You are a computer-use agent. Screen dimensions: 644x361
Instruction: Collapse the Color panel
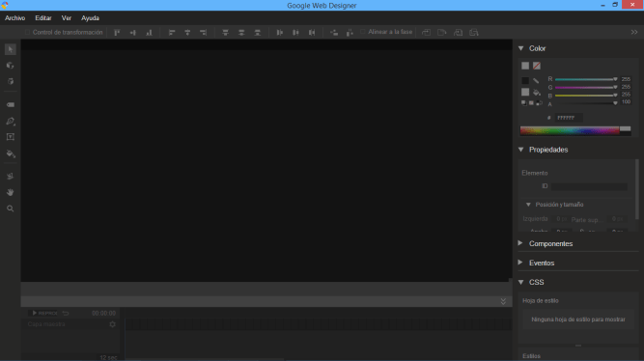pyautogui.click(x=520, y=48)
